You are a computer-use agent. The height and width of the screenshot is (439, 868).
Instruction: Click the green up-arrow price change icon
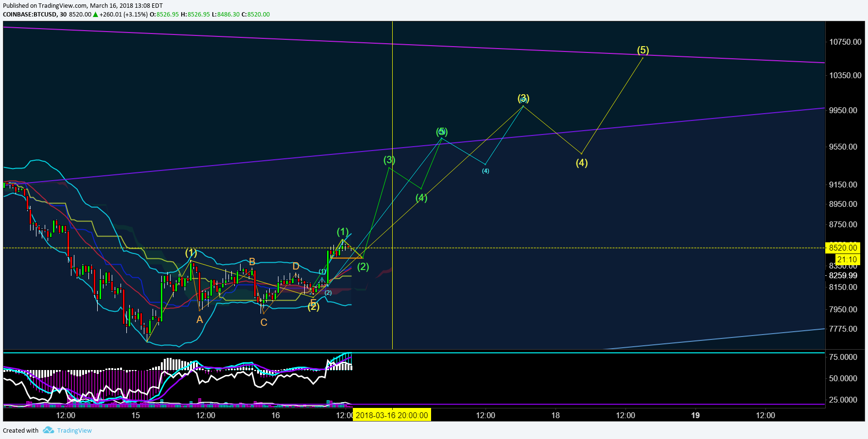click(96, 15)
